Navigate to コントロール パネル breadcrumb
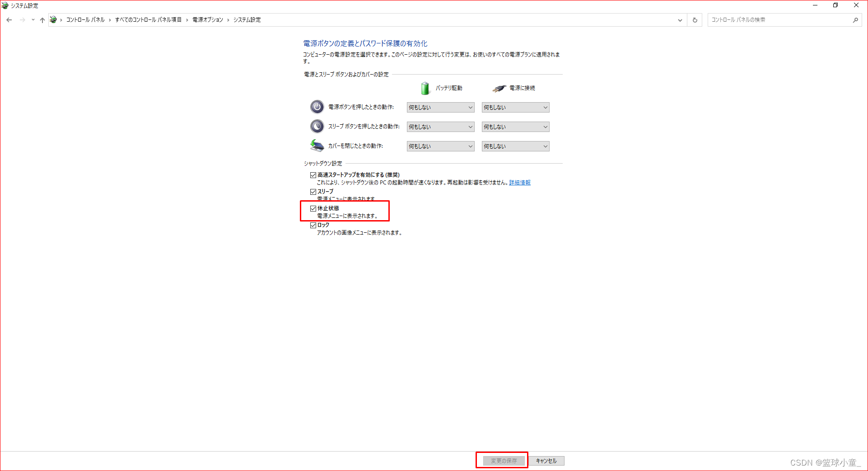The height and width of the screenshot is (471, 868). pos(85,20)
